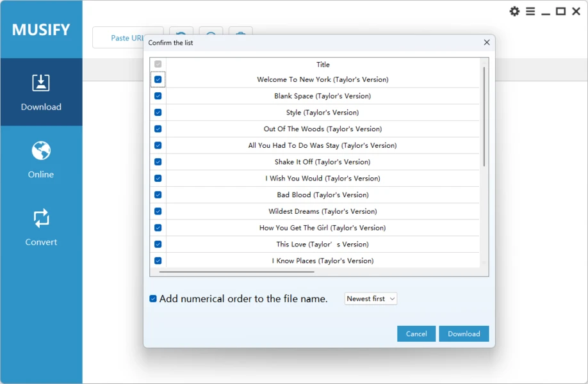Click the Title column header
The width and height of the screenshot is (588, 384).
point(323,65)
